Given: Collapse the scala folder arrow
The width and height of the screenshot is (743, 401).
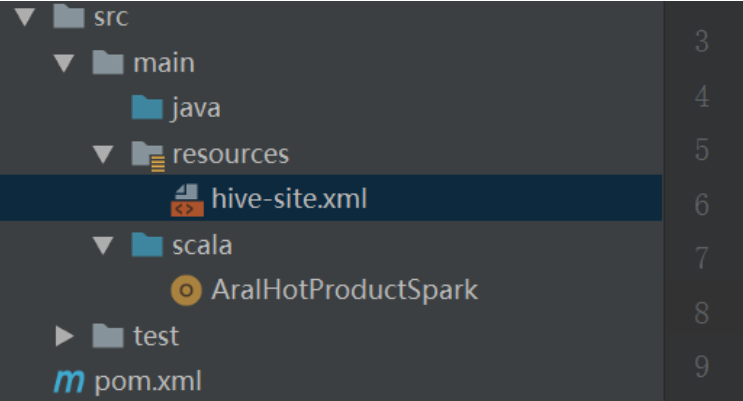Looking at the screenshot, I should [x=104, y=245].
